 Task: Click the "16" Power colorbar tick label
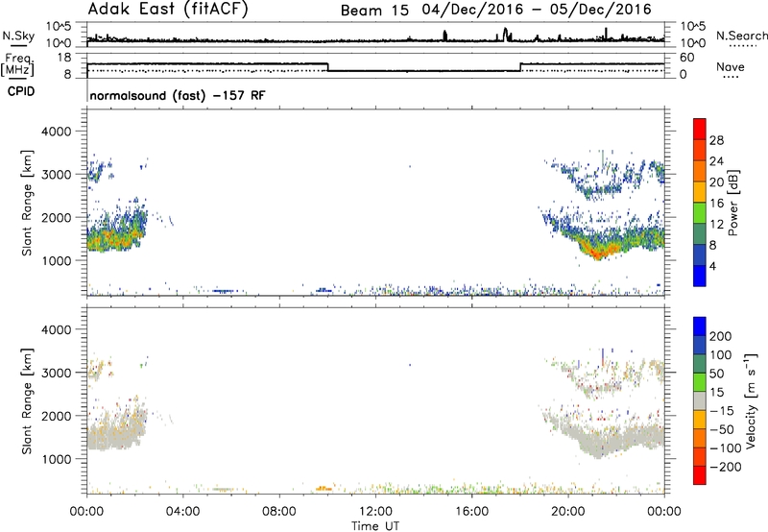(716, 203)
